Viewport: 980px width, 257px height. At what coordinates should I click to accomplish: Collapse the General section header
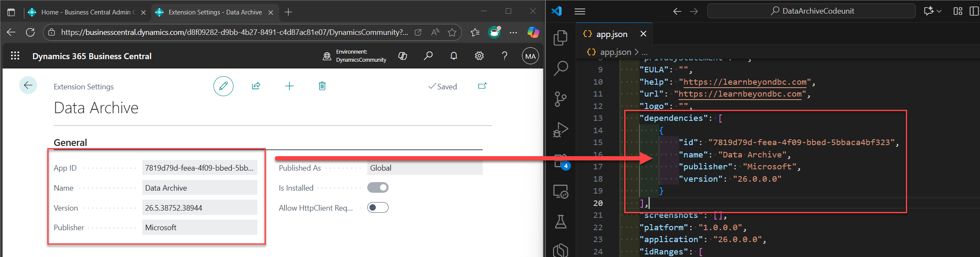coord(70,143)
